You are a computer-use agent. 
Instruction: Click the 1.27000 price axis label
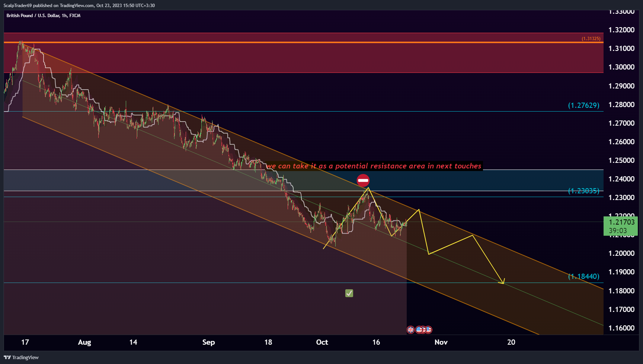tap(621, 123)
